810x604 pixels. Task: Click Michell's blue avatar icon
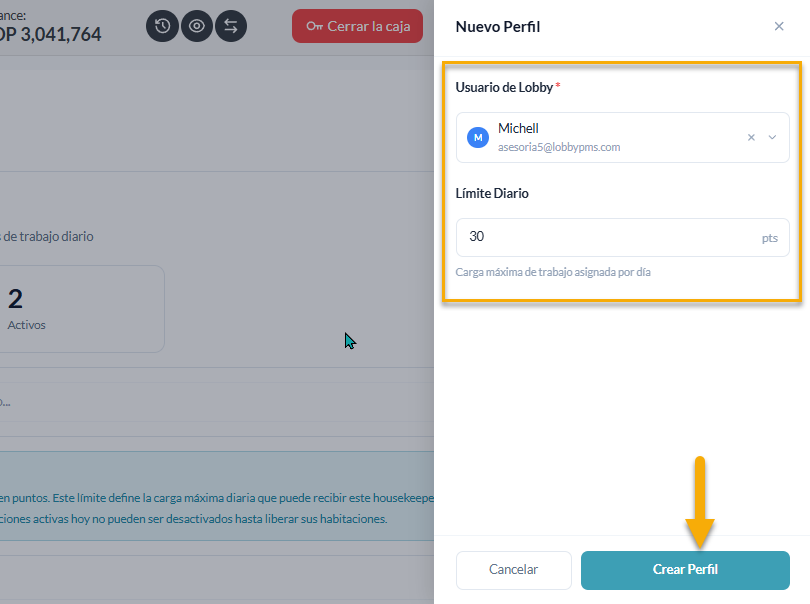coord(478,137)
